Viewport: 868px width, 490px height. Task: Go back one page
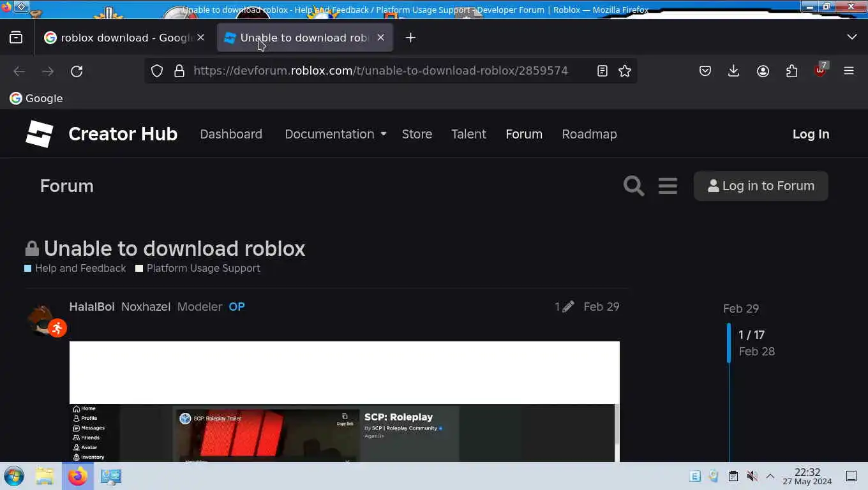[x=19, y=71]
